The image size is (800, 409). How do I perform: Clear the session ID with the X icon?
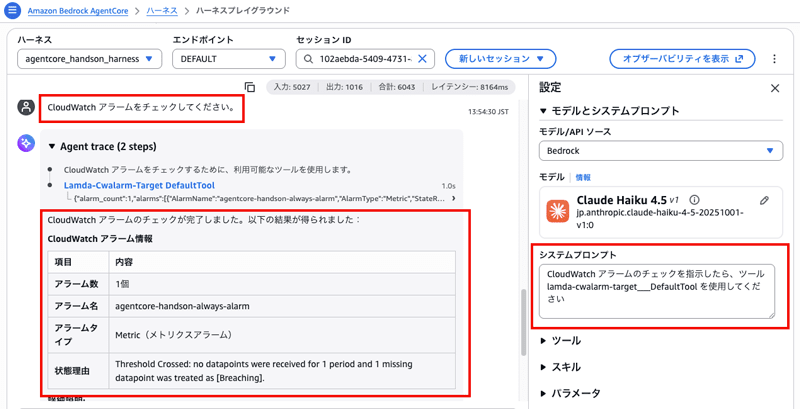pos(422,59)
